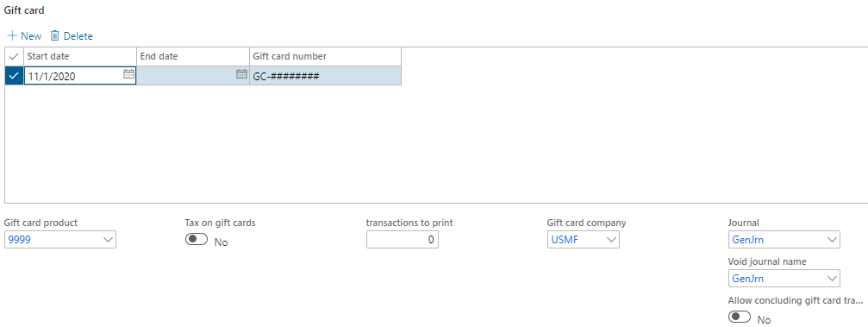868x327 pixels.
Task: Click the Gift card number column header
Action: point(326,57)
